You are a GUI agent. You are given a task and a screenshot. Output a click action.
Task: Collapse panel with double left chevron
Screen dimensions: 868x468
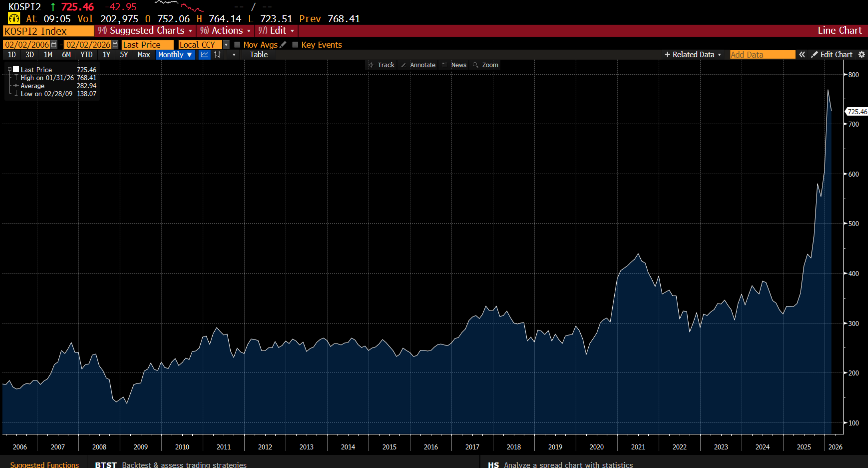tap(802, 55)
